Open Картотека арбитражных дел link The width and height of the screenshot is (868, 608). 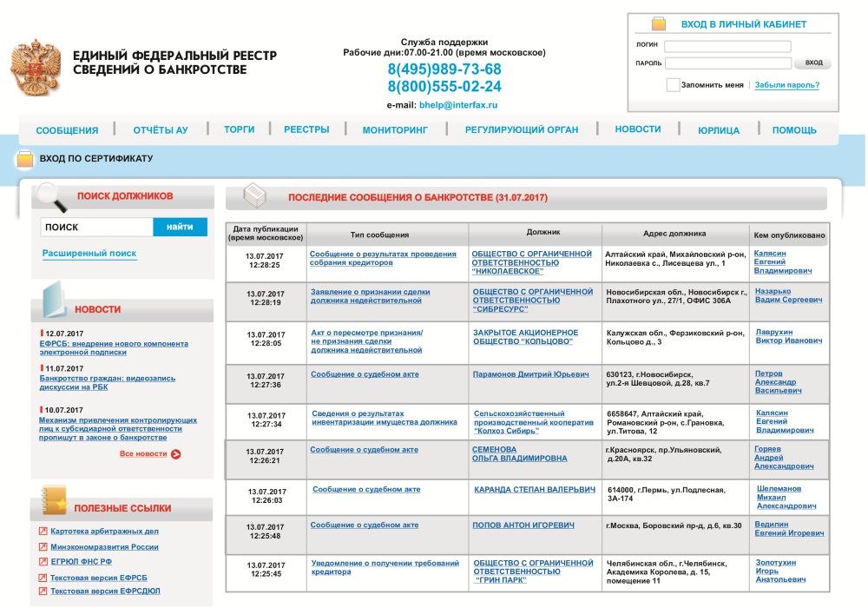[105, 531]
